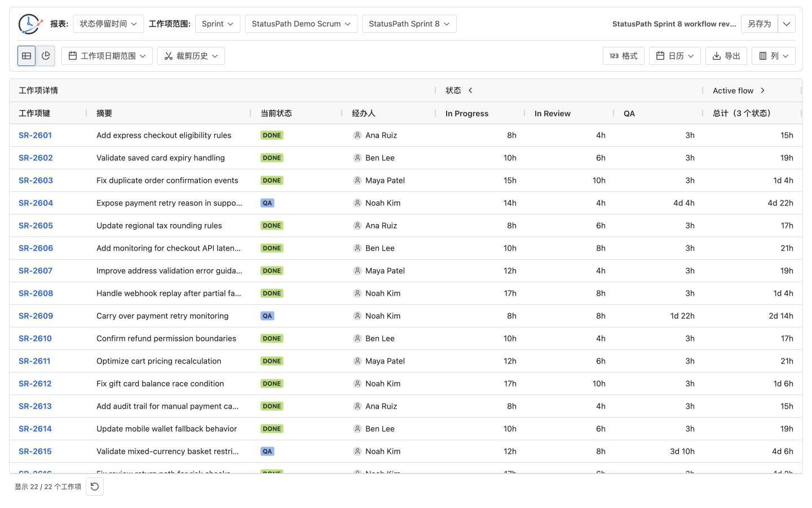Click the In Progress column header

tap(467, 113)
